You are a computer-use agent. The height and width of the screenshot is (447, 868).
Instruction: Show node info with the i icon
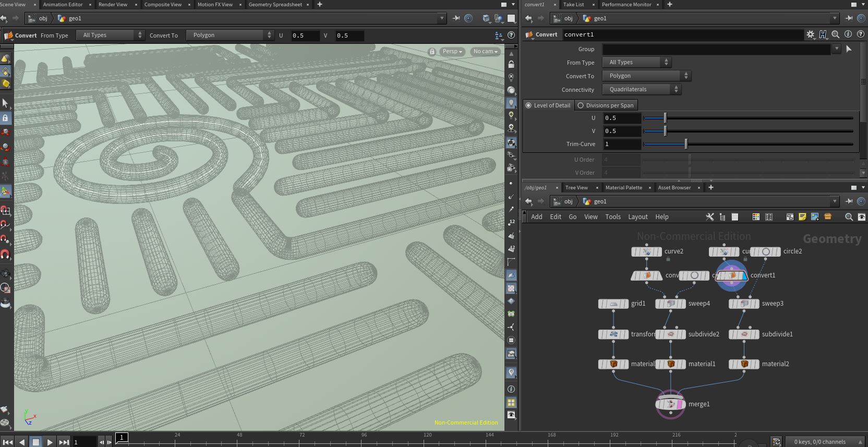[848, 34]
